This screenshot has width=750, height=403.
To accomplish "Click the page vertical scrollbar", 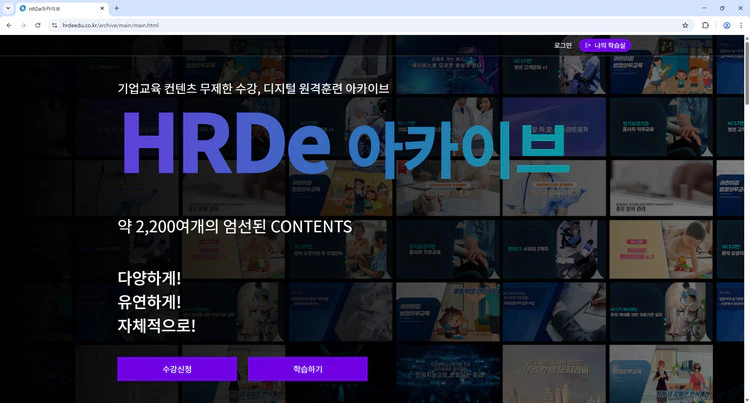I will pyautogui.click(x=745, y=200).
